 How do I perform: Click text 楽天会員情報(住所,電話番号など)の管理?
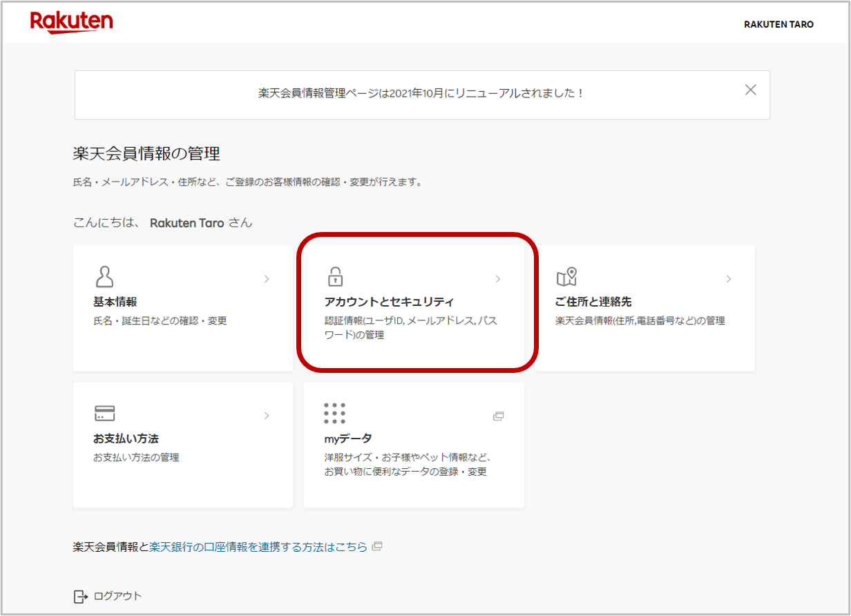640,321
